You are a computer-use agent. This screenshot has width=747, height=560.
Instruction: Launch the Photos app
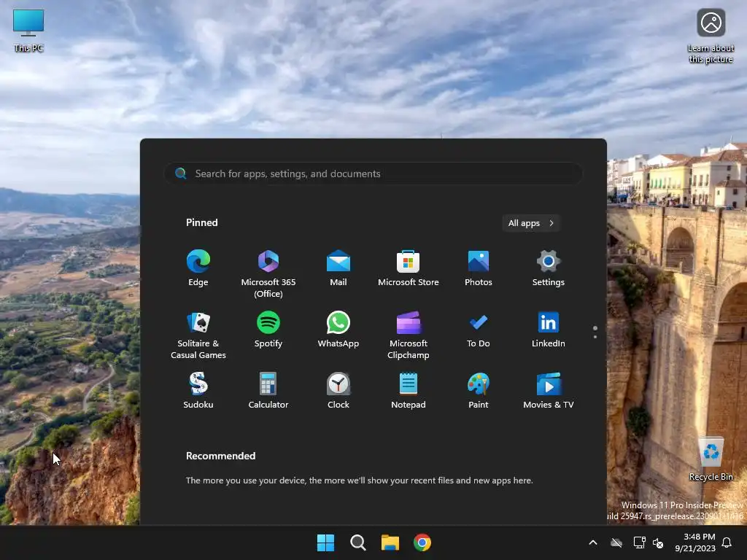coord(479,268)
